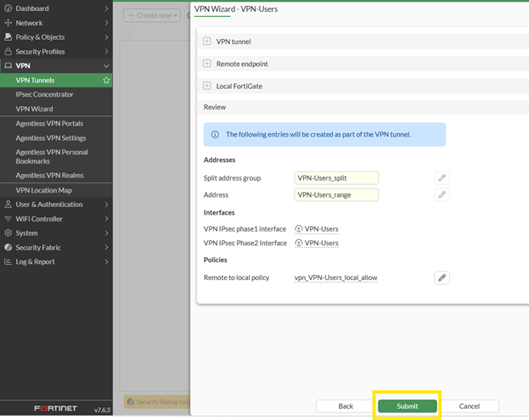This screenshot has height=420, width=529.
Task: Cancel the VPN wizard
Action: [470, 406]
